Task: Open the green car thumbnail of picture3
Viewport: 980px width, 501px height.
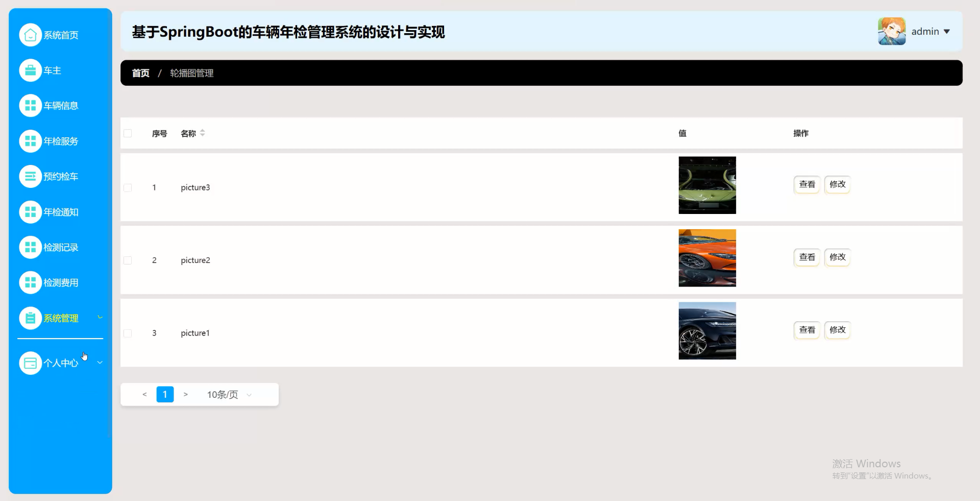Action: click(707, 185)
